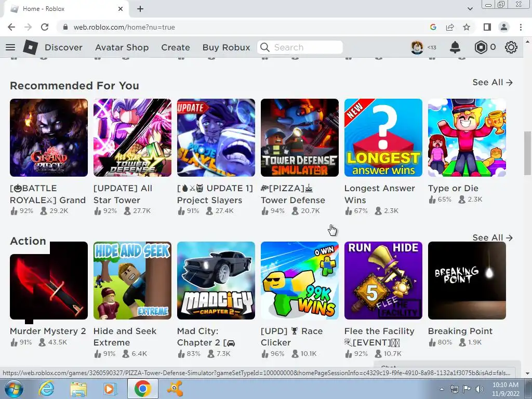
Task: Open Flee the Facility thumbnail
Action: (x=383, y=281)
